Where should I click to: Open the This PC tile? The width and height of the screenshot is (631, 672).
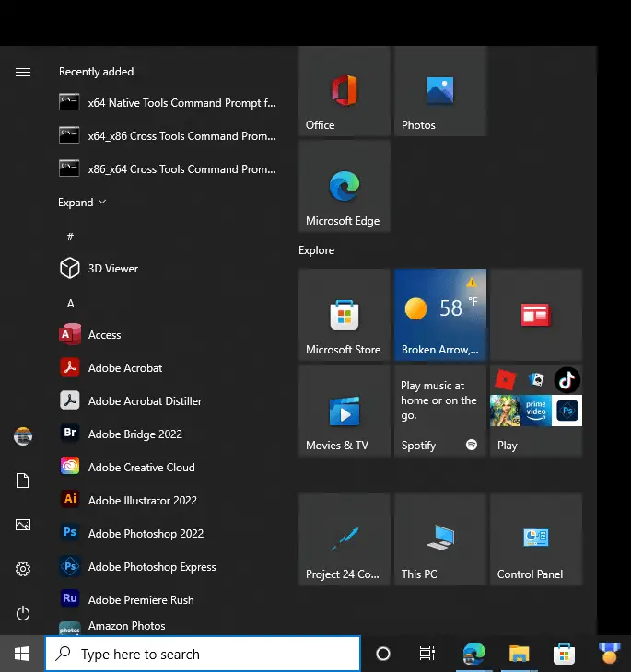tap(440, 539)
